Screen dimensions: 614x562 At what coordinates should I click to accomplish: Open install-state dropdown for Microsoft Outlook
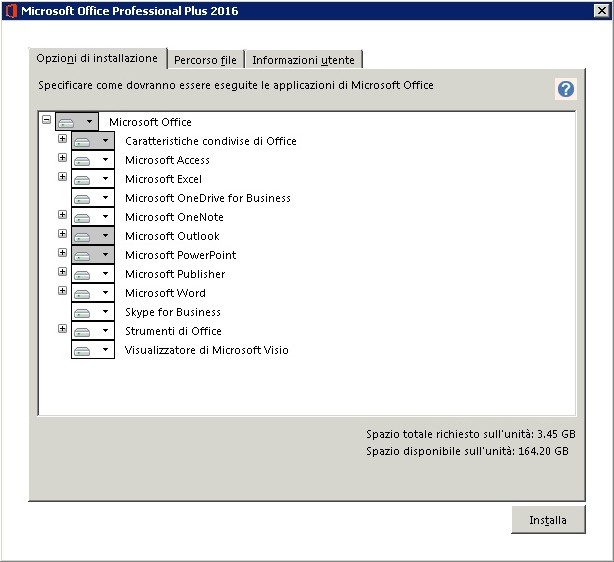93,236
